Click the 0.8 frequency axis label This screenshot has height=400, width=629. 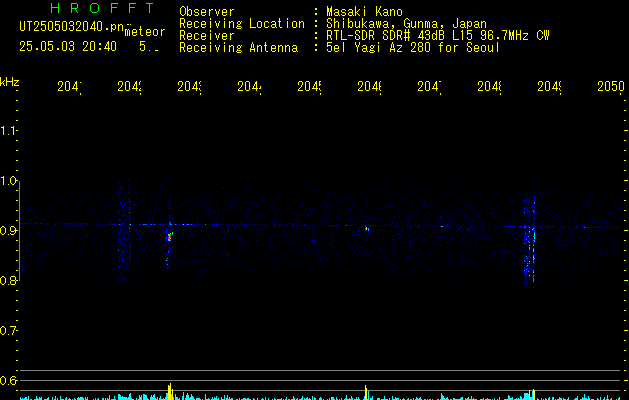8,280
